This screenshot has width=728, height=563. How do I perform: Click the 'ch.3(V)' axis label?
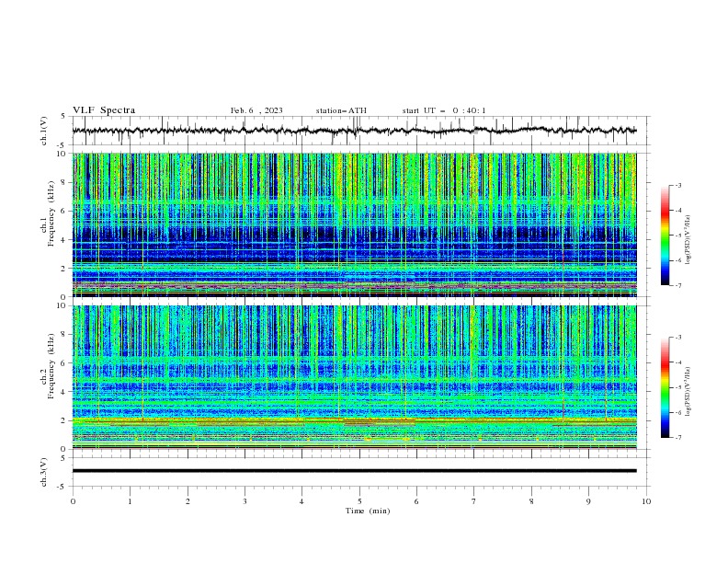[x=44, y=472]
